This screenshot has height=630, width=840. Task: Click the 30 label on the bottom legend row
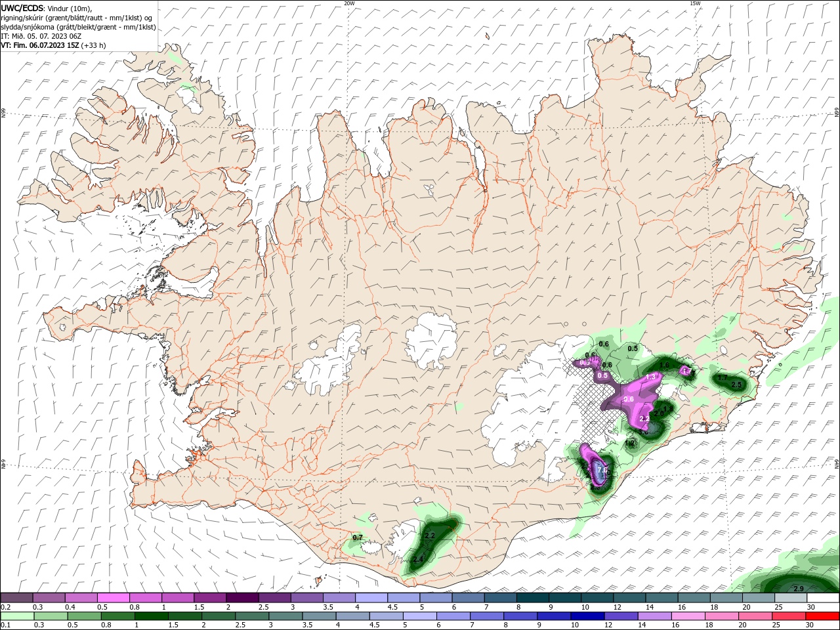point(809,625)
